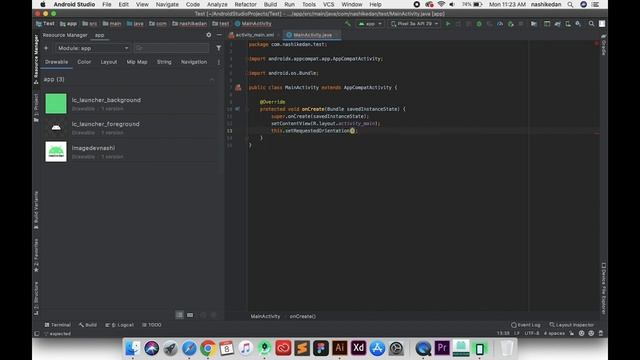The height and width of the screenshot is (360, 640).
Task: Open Premiere Pro from the dock
Action: coord(442,348)
